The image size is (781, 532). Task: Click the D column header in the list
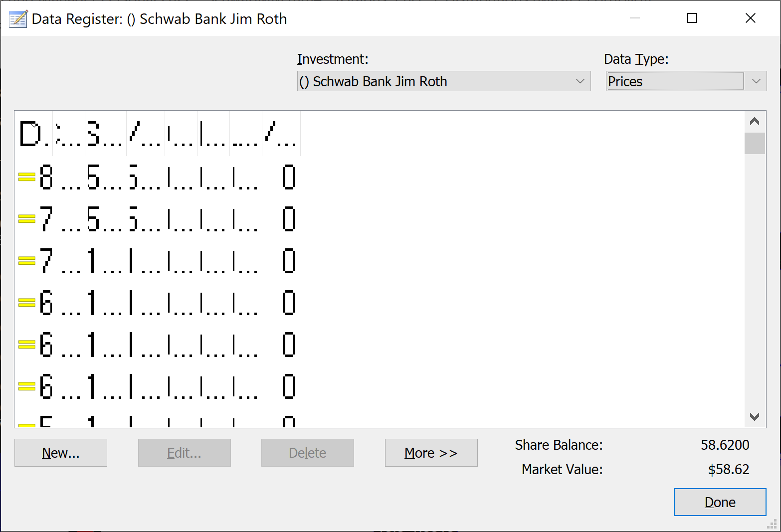pyautogui.click(x=34, y=134)
